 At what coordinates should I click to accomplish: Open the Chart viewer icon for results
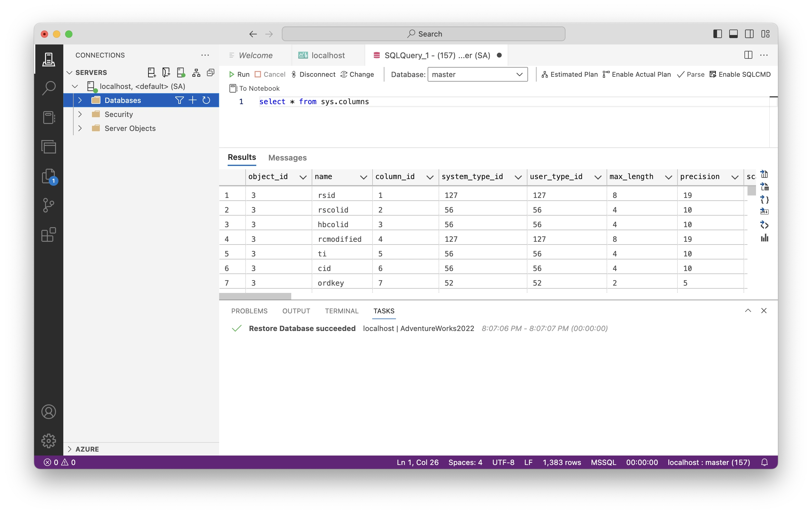pyautogui.click(x=764, y=238)
